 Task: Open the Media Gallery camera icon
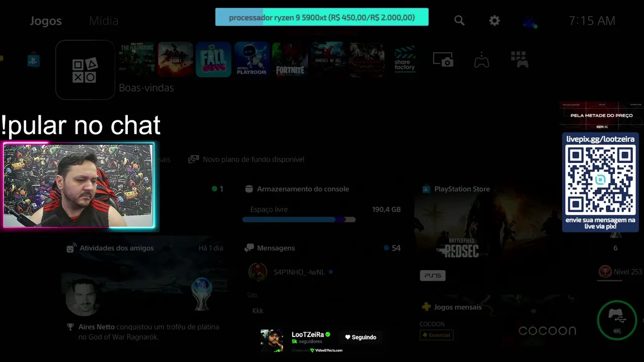(443, 59)
